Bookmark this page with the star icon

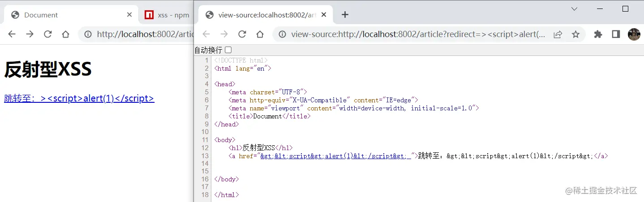(x=575, y=34)
